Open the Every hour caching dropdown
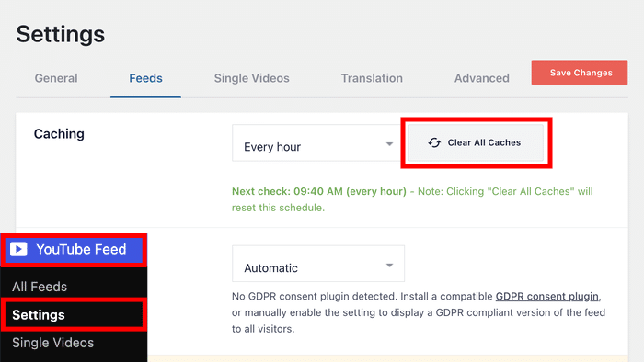Viewport: 644px width, 362px height. (x=316, y=143)
